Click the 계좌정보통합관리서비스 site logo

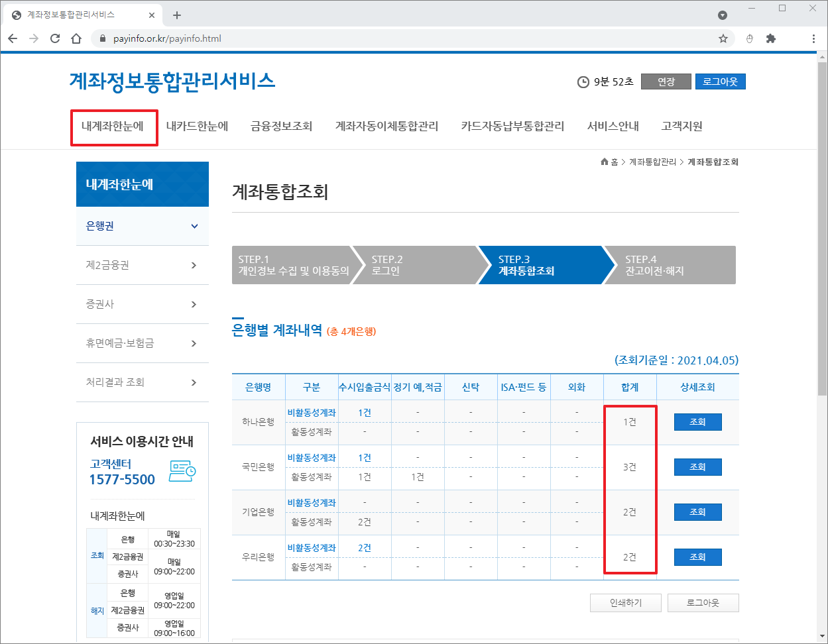tap(172, 81)
